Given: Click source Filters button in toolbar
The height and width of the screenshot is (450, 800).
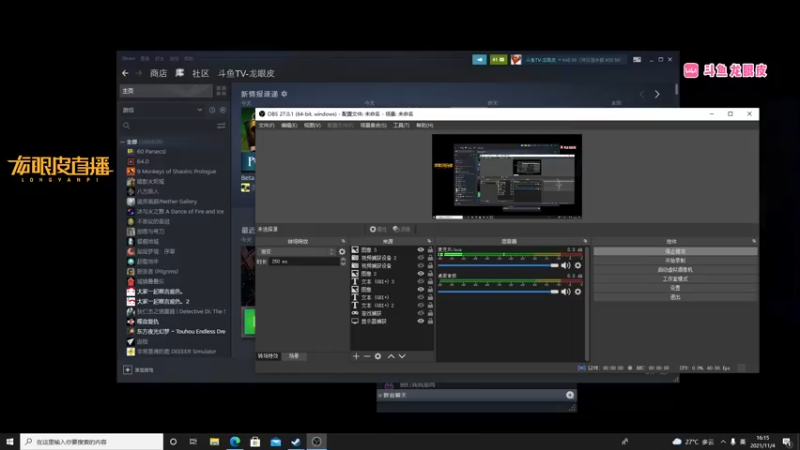Looking at the screenshot, I should click(x=402, y=229).
